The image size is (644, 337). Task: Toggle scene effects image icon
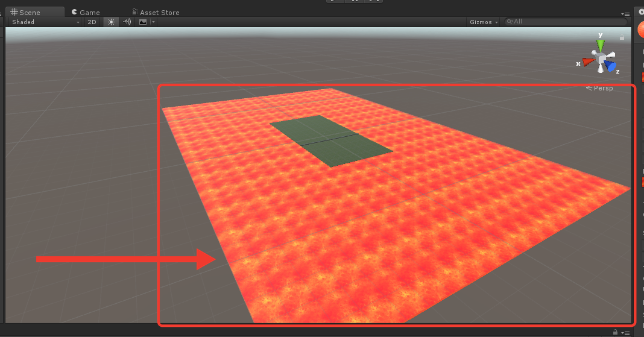coord(143,22)
